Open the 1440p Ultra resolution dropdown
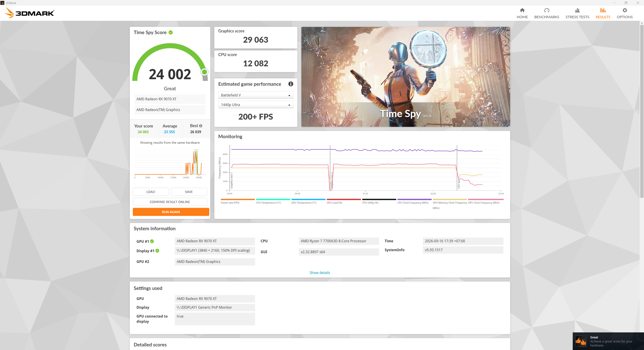Image resolution: width=644 pixels, height=350 pixels. point(255,105)
